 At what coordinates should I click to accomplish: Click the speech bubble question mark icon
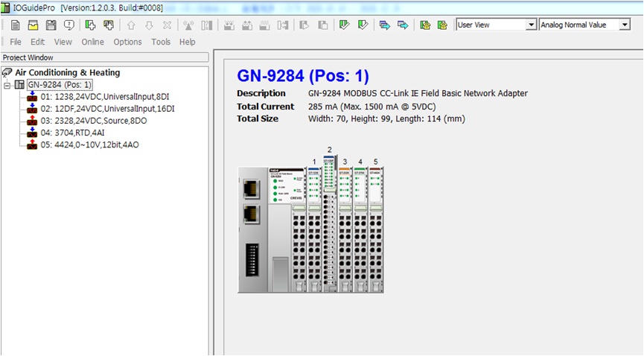[x=69, y=25]
